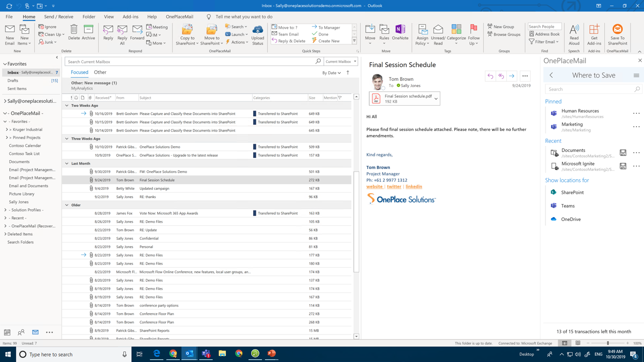644x362 pixels.
Task: Open the View ribbon tab
Action: [x=109, y=17]
